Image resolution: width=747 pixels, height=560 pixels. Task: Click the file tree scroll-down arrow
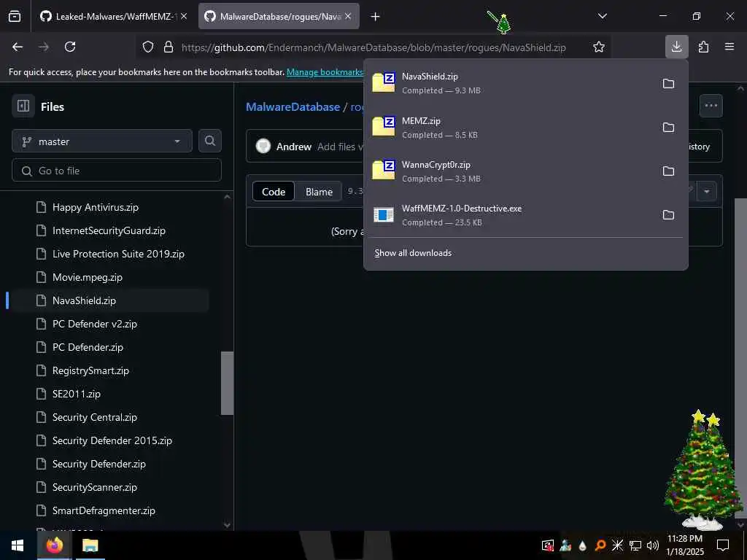point(228,525)
